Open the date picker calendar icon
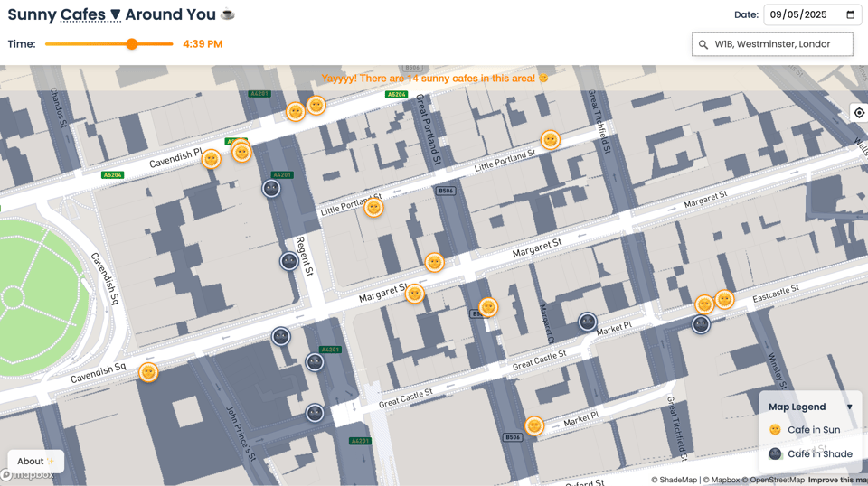 pos(850,14)
